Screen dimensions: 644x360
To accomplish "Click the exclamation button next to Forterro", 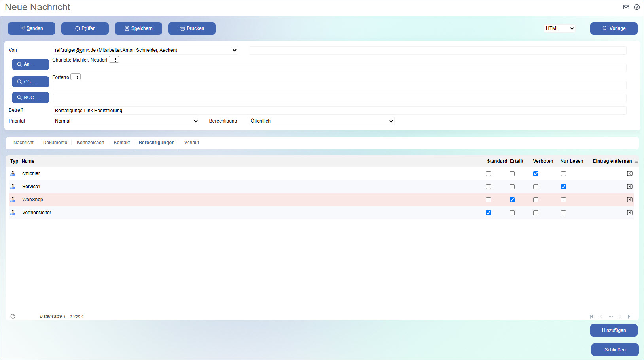I will coord(76,77).
